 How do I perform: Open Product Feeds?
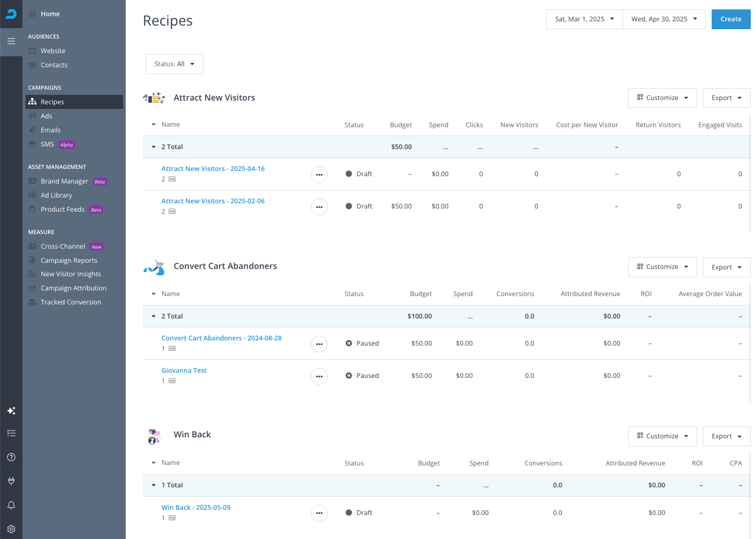(x=65, y=210)
